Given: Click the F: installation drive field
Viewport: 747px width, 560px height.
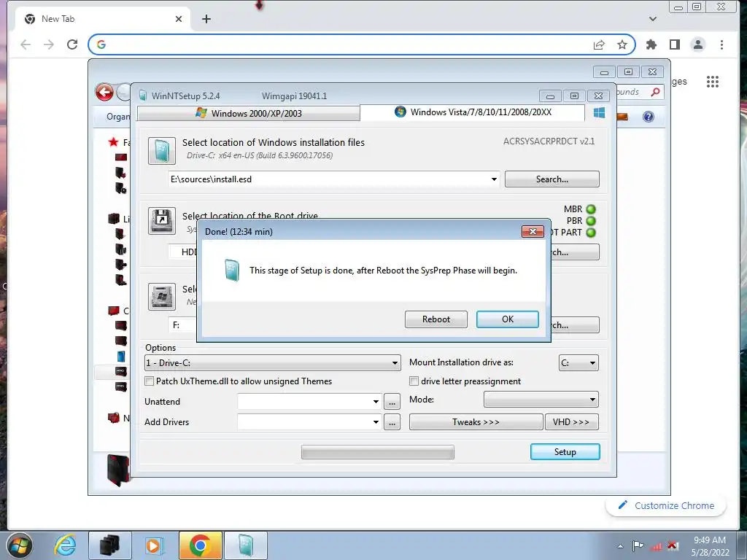Looking at the screenshot, I should (x=182, y=324).
